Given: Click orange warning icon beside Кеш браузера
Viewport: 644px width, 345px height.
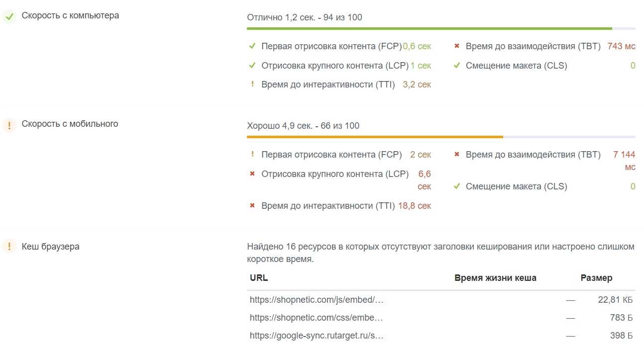Looking at the screenshot, I should click(9, 247).
